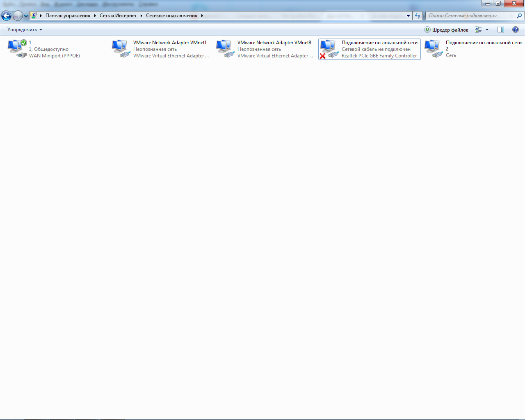Go to Сеть и Интернет breadcrumb
The width and height of the screenshot is (525, 420).
[x=118, y=16]
